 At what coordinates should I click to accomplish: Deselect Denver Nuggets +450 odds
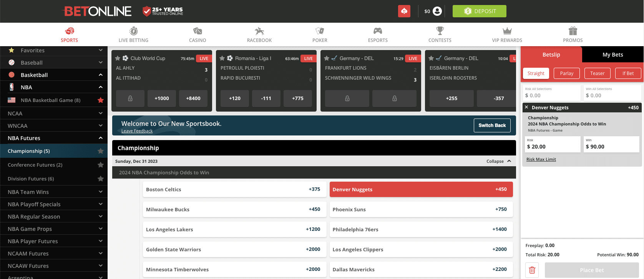(421, 189)
